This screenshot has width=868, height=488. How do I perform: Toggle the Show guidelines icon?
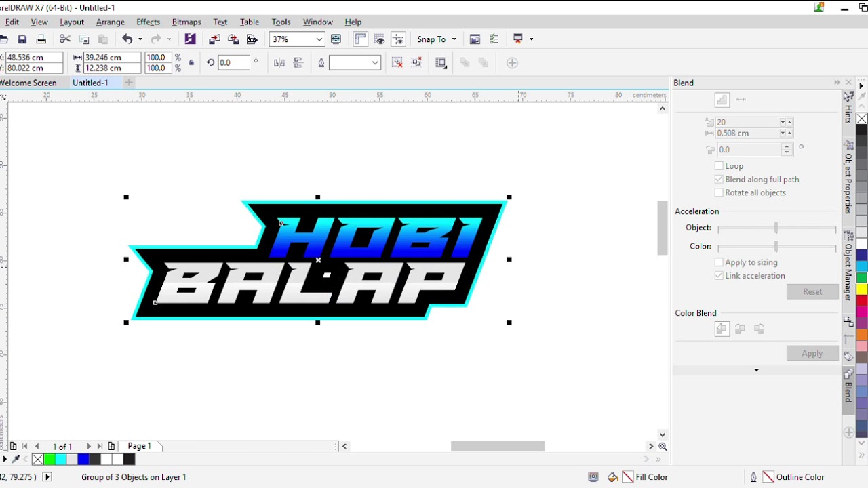click(x=398, y=39)
